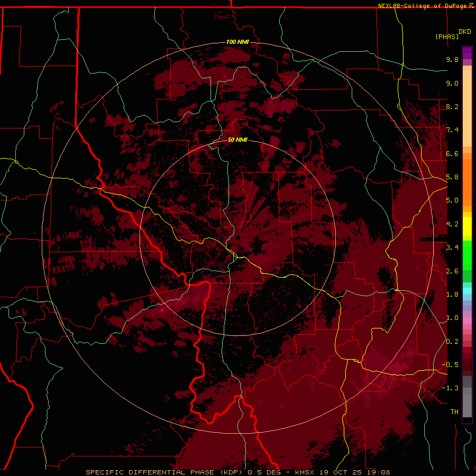476x476 pixels.
Task: Click the 7.4 legend value
Action: point(452,130)
